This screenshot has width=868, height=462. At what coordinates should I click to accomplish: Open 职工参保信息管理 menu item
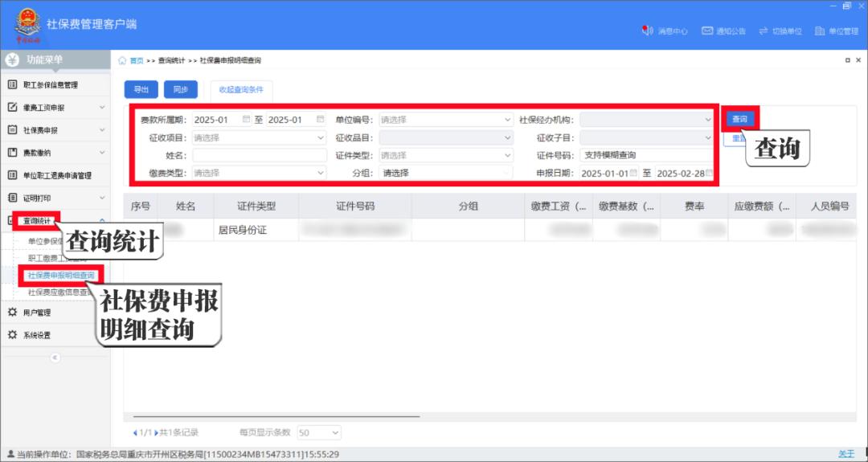pyautogui.click(x=51, y=84)
